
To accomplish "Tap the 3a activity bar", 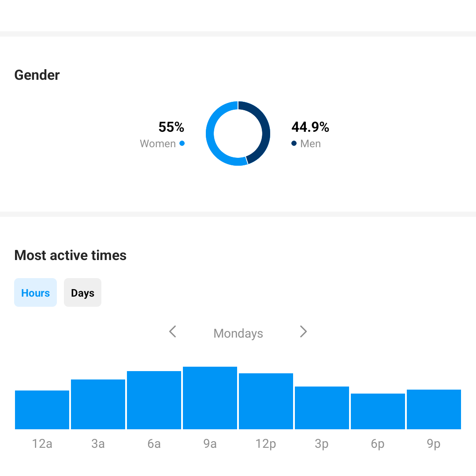I will [x=98, y=404].
